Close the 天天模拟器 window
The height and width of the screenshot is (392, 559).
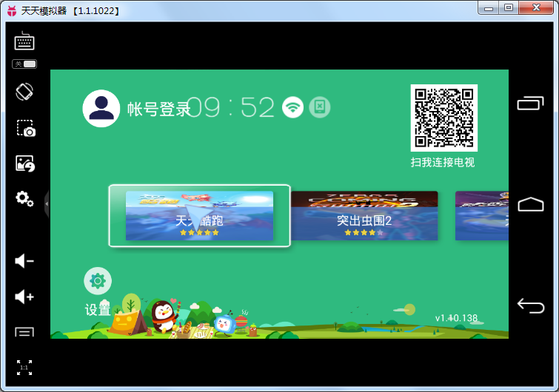[x=536, y=8]
